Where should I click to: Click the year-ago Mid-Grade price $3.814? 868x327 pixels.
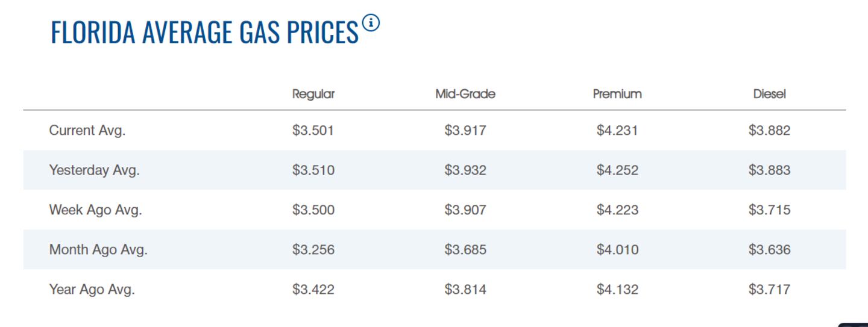(465, 290)
